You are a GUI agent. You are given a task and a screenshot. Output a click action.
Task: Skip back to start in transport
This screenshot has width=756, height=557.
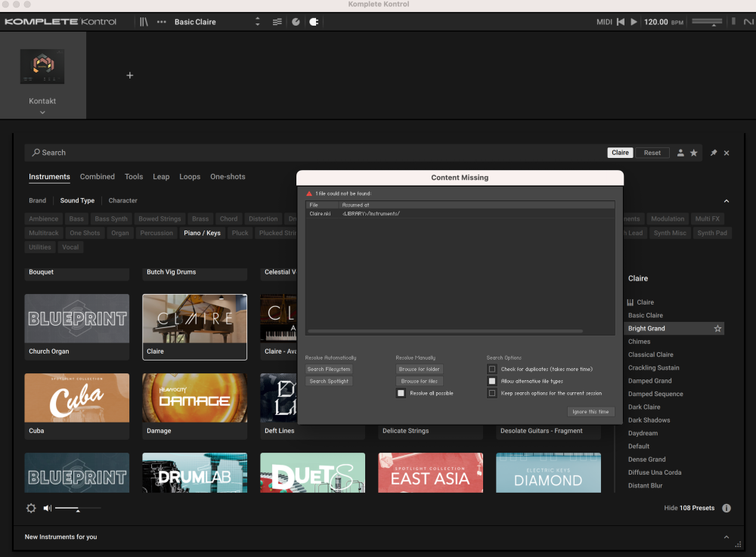coord(621,22)
